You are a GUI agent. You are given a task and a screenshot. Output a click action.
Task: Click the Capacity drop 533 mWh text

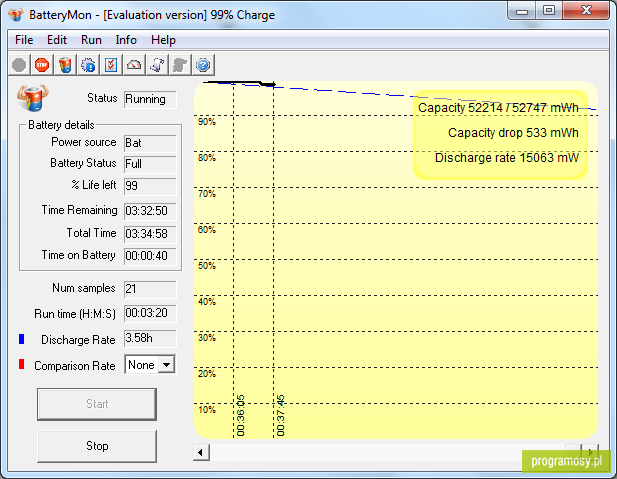pyautogui.click(x=514, y=133)
